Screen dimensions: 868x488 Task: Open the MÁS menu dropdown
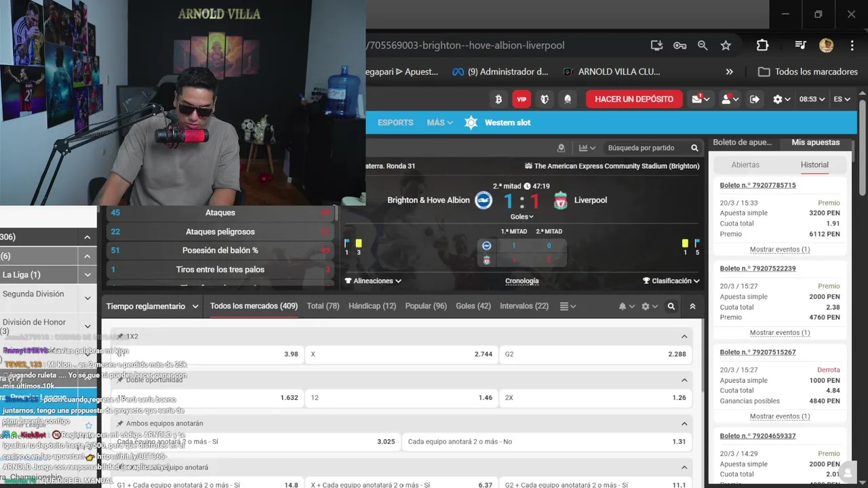click(439, 123)
